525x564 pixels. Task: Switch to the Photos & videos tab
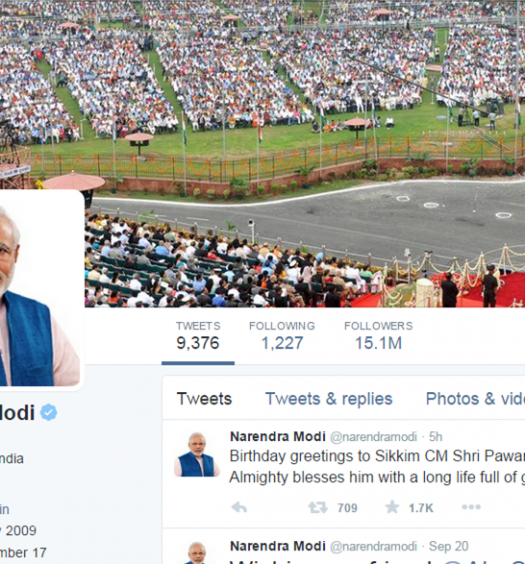point(475,399)
